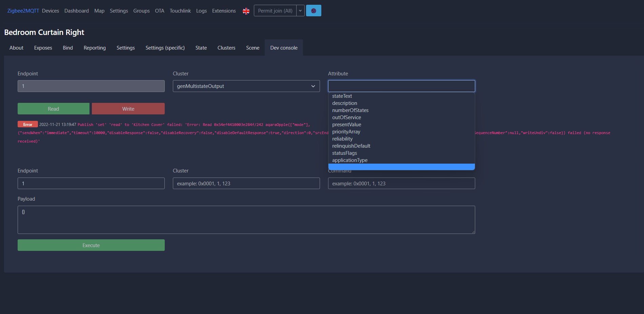
Task: Click the Command example input field
Action: click(401, 183)
